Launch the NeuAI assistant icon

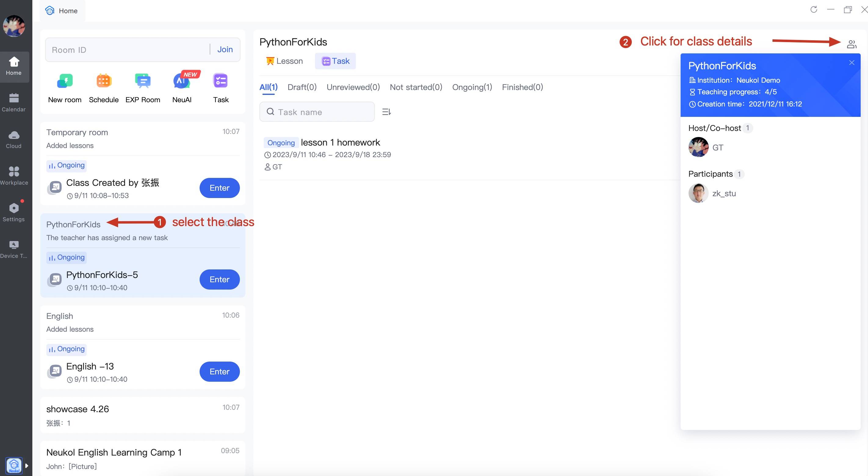pyautogui.click(x=182, y=81)
